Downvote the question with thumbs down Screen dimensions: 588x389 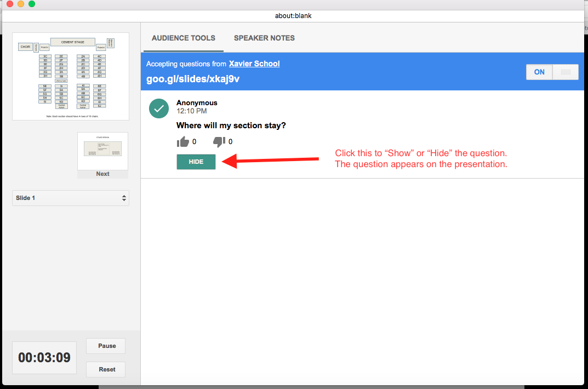click(219, 142)
